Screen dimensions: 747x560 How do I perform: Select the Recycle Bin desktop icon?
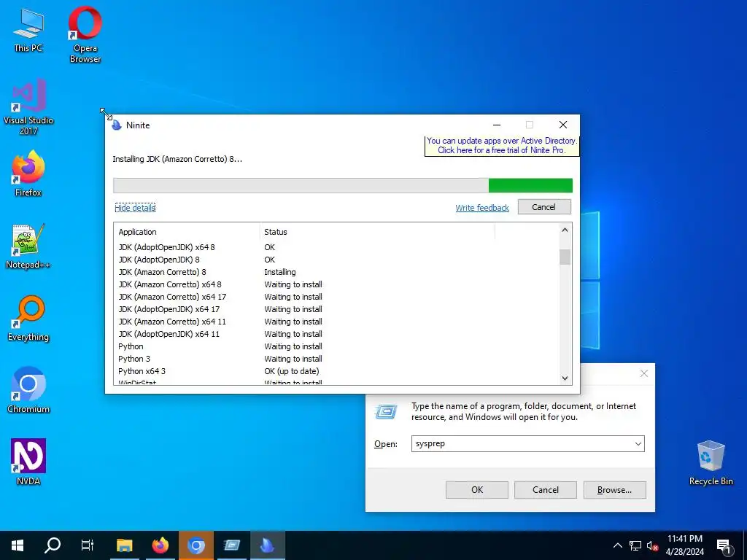click(711, 463)
